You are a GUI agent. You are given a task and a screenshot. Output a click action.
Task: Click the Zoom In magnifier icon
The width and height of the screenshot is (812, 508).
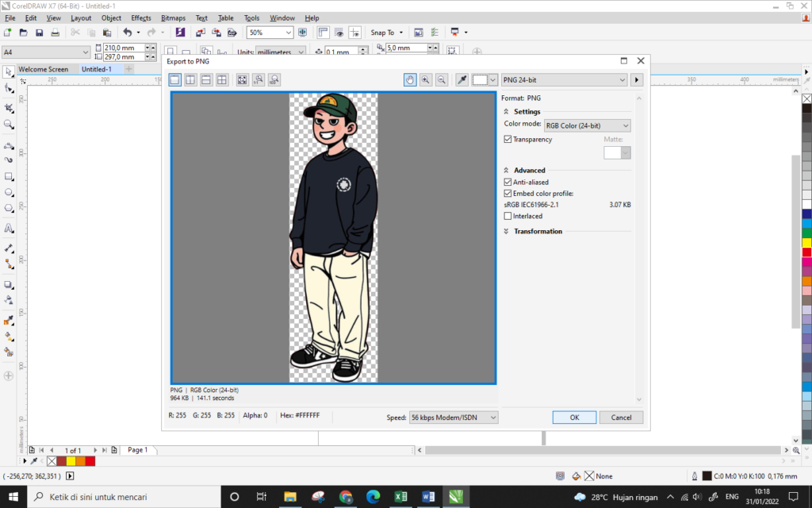click(426, 79)
